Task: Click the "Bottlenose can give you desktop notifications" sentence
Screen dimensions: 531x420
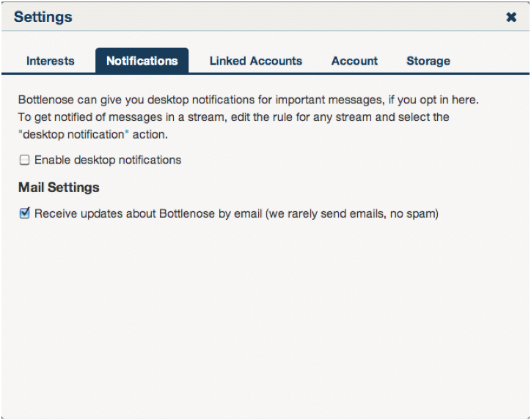Action: click(x=248, y=100)
